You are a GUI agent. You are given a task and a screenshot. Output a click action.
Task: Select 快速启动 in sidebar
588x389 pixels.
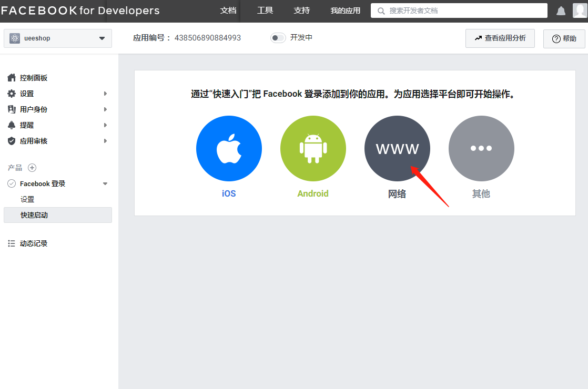pos(58,215)
